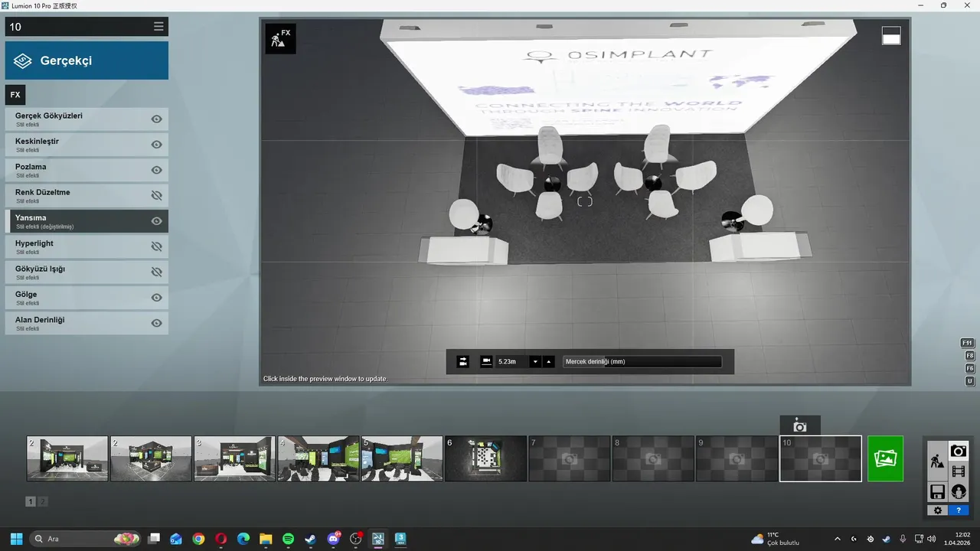Viewport: 980px width, 551px height.
Task: Click the U shortcut button
Action: tap(970, 381)
